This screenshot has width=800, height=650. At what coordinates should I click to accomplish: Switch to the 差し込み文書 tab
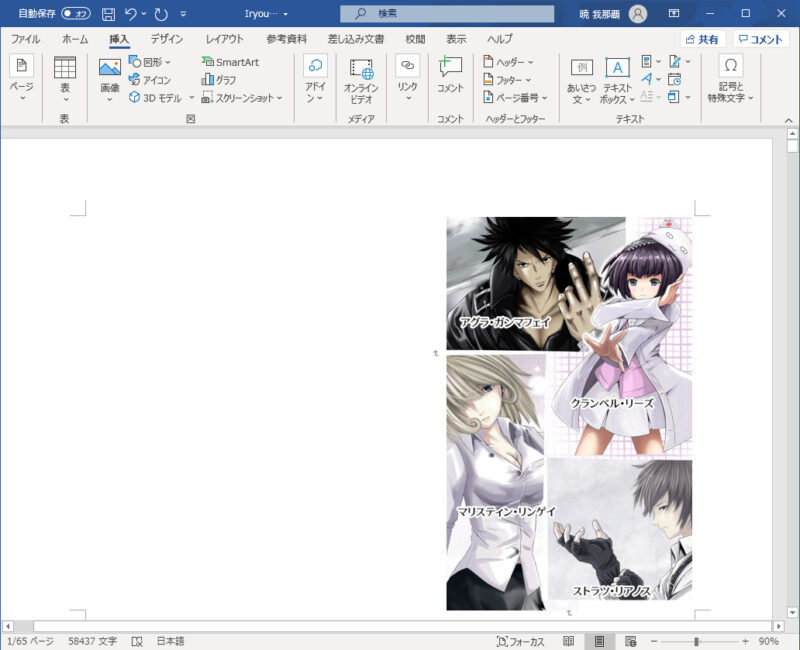tap(356, 39)
